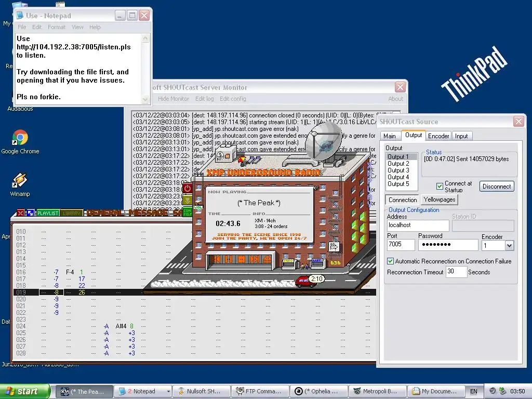Click the previous track button on the building entrance

coord(217,260)
